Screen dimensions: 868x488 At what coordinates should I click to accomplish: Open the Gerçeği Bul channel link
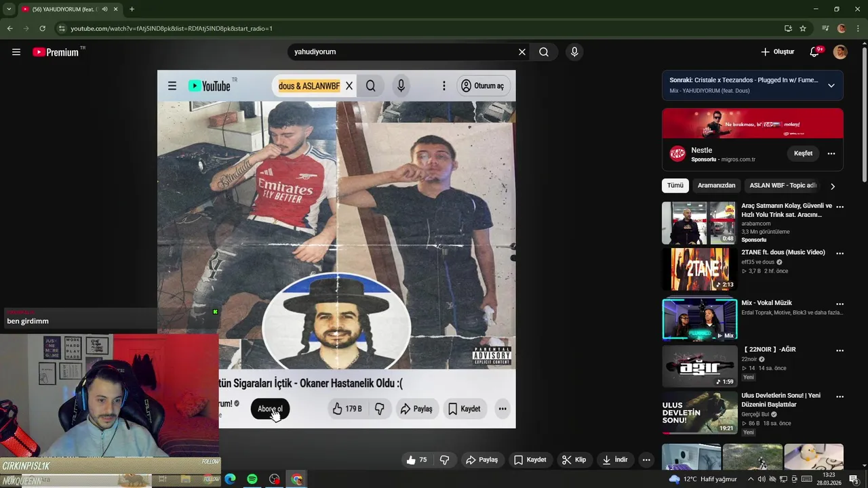pyautogui.click(x=755, y=415)
